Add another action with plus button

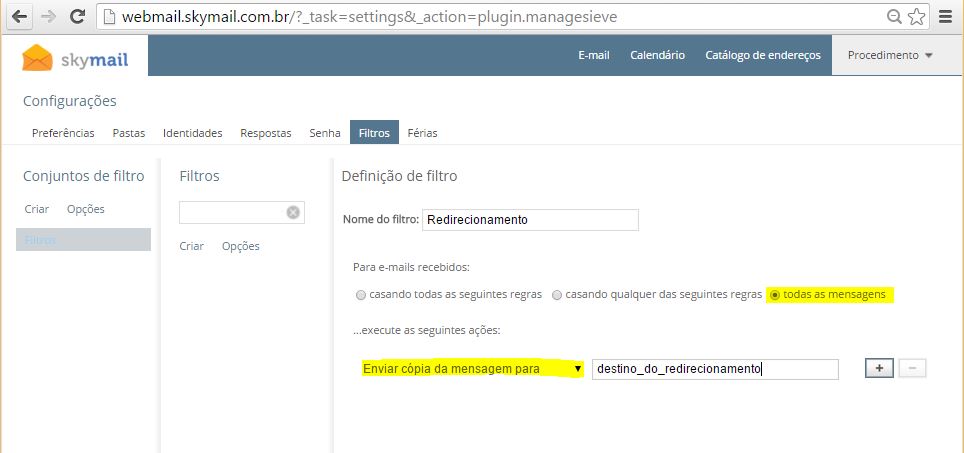coord(879,368)
